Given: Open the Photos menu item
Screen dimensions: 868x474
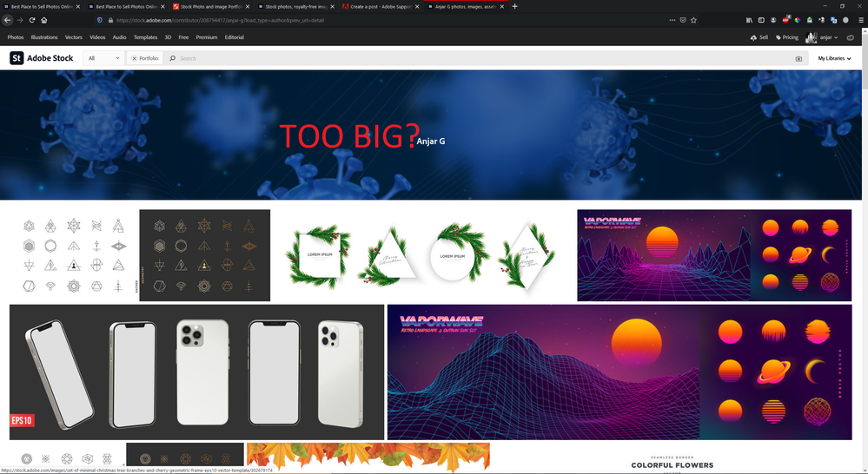Looking at the screenshot, I should tap(16, 37).
